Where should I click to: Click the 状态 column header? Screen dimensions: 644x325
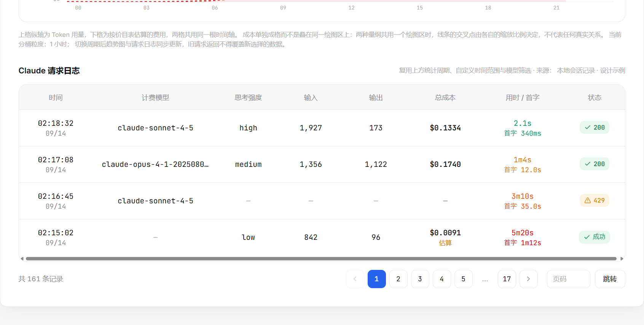595,98
